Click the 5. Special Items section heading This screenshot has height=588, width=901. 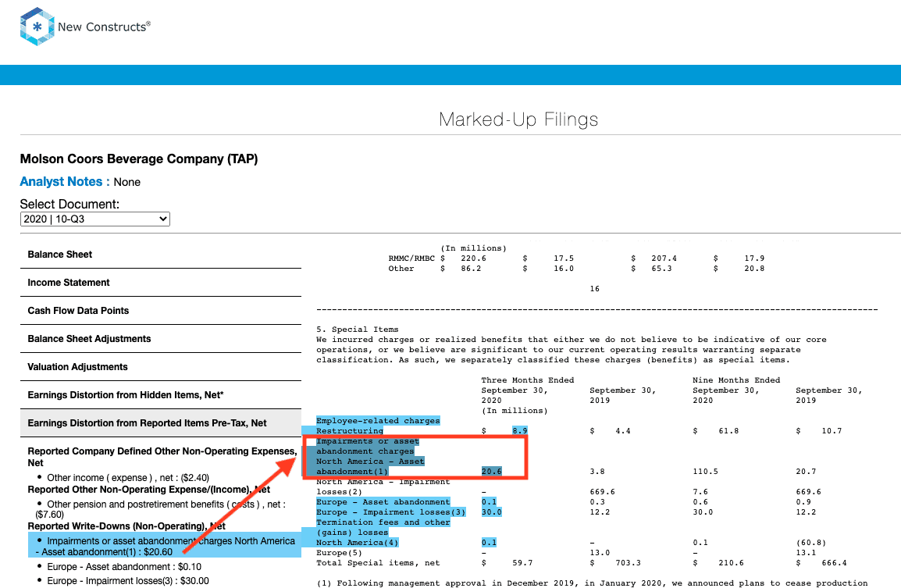(358, 330)
